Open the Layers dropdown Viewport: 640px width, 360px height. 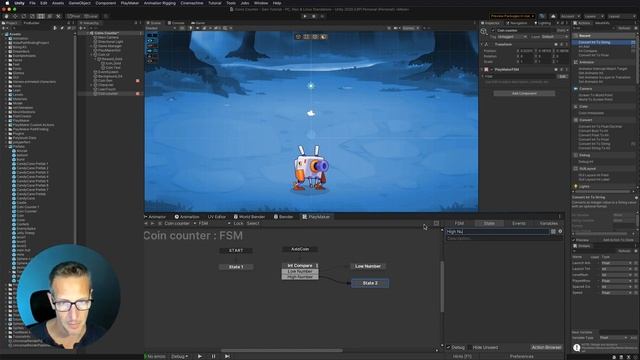pos(593,16)
